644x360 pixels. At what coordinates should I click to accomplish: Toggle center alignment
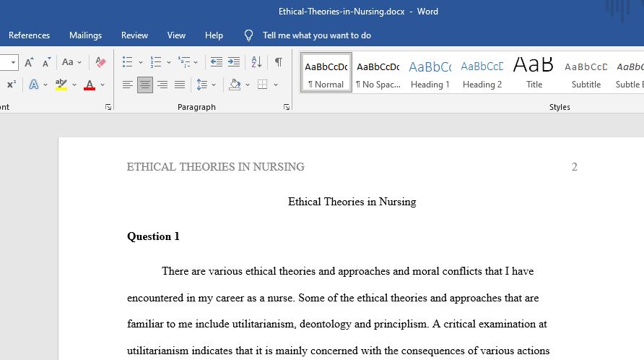coord(145,85)
